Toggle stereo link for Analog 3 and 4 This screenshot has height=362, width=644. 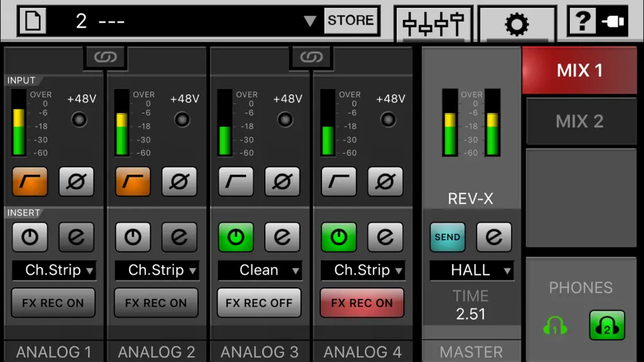click(311, 57)
